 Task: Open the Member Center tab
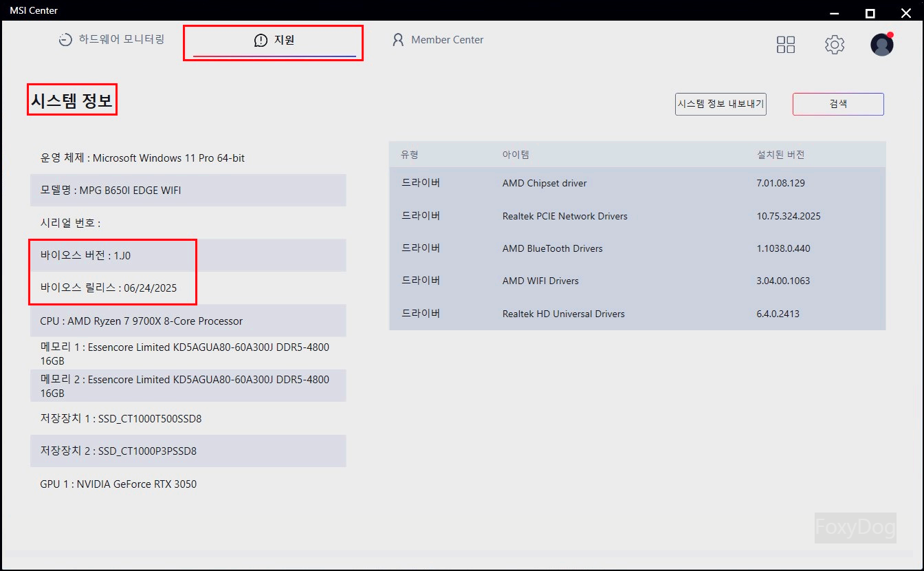438,40
